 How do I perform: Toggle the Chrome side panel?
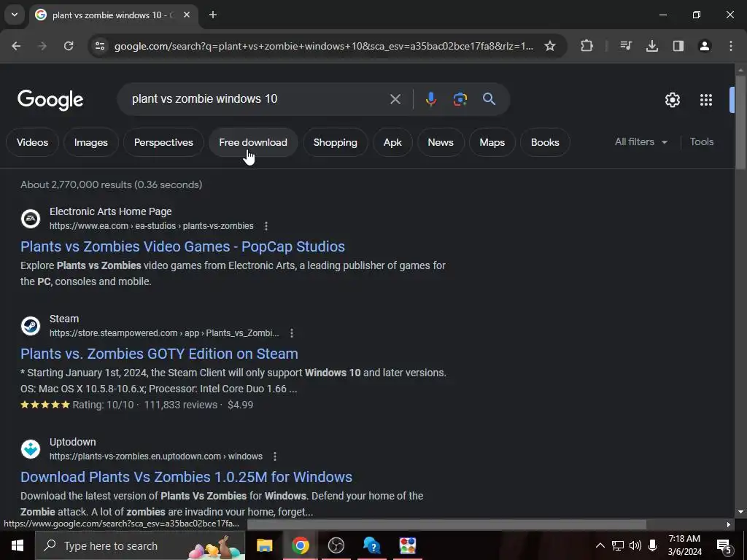coord(678,46)
